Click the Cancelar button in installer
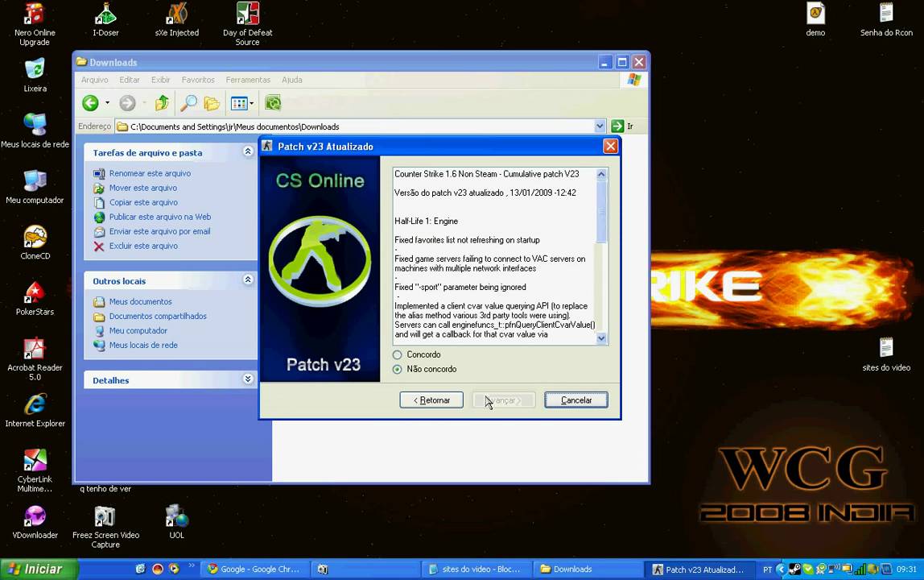 (x=576, y=400)
